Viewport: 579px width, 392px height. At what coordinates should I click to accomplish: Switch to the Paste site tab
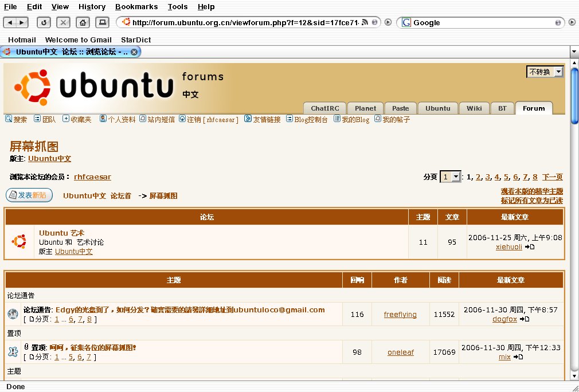coord(401,108)
